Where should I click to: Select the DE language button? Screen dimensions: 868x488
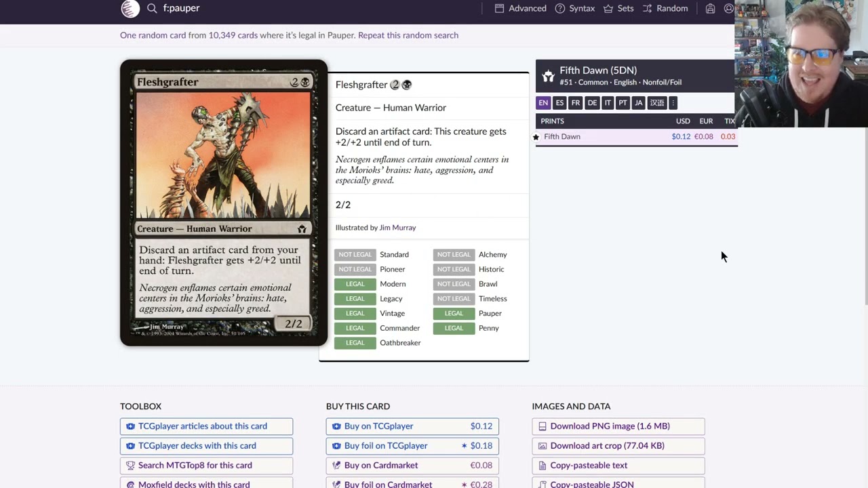[x=592, y=103]
